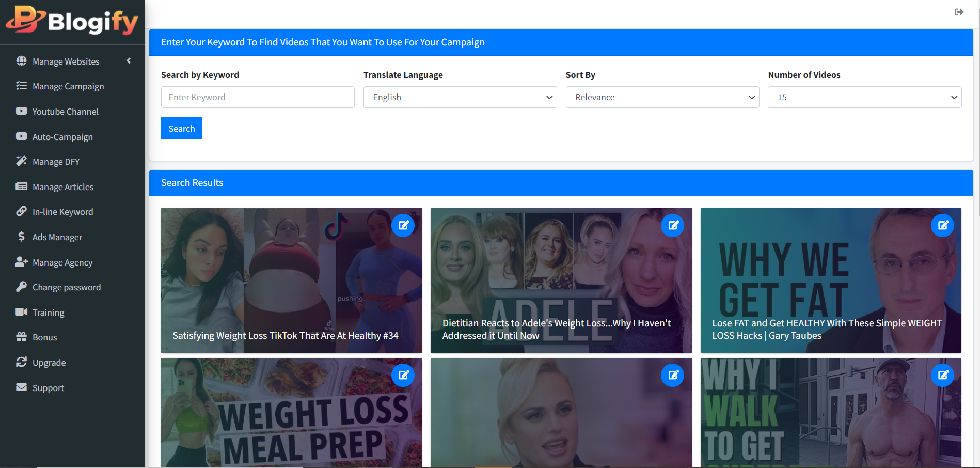This screenshot has height=468, width=980.
Task: Click the Blogify logo
Action: pyautogui.click(x=72, y=20)
